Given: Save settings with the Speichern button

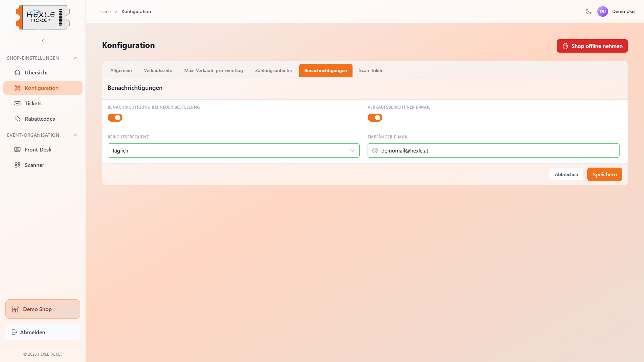Looking at the screenshot, I should pyautogui.click(x=604, y=174).
